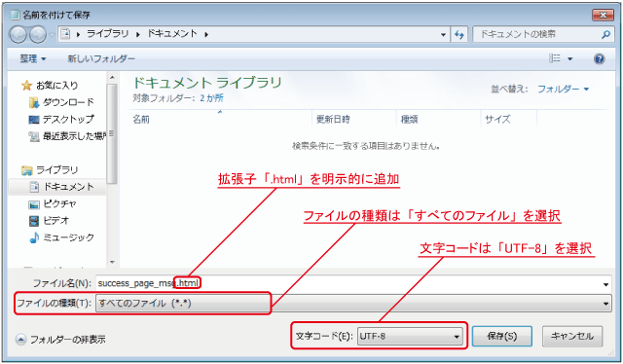Screen dimensions: 623x364
Task: Click the 保存(S) button
Action: tap(502, 336)
